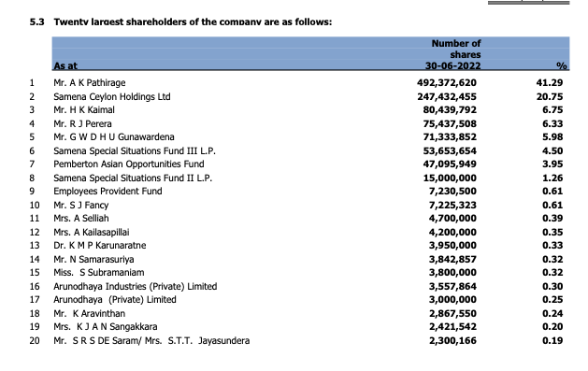The image size is (588, 371).
Task: Select 'Arunodhaya (Private) Limited' in row 17
Action: (115, 300)
